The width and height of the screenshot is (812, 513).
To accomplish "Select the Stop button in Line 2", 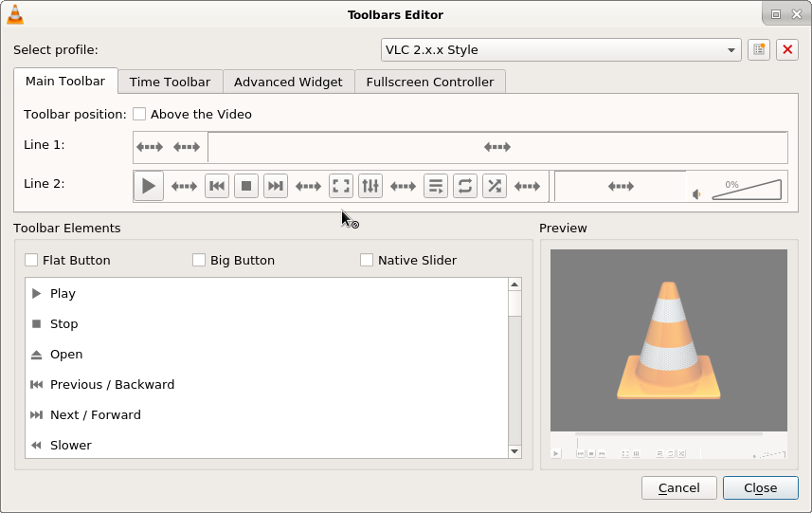I will click(x=246, y=186).
